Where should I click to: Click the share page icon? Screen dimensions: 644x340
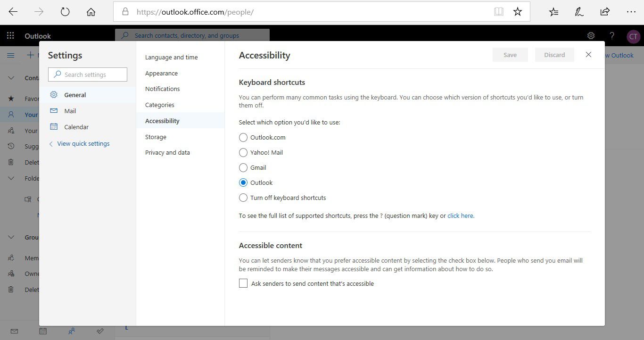click(x=605, y=12)
